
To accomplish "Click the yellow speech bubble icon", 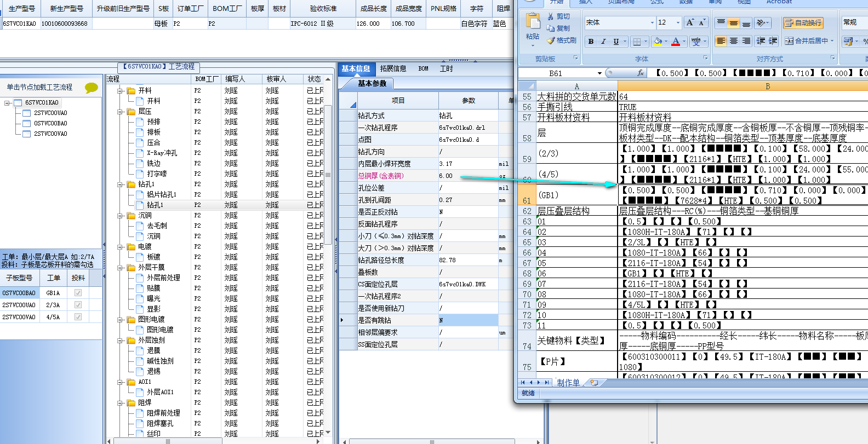I will (92, 88).
